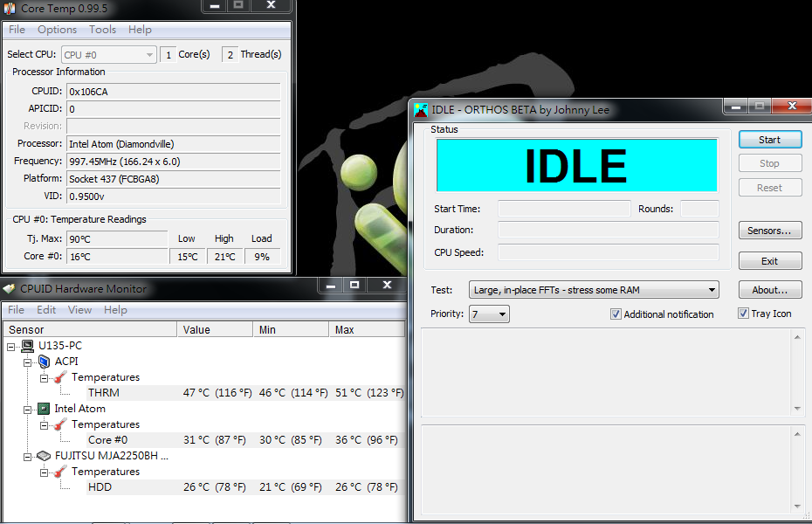Click the Core Temp title bar icon
The image size is (812, 524).
(10, 8)
